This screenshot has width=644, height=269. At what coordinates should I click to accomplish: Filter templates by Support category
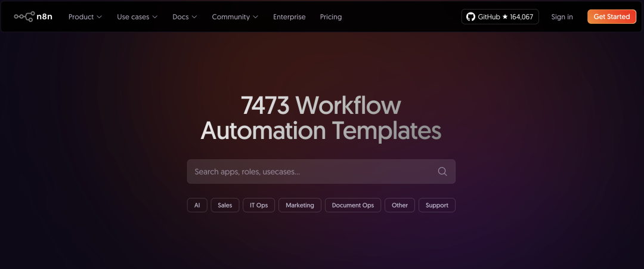pyautogui.click(x=437, y=205)
